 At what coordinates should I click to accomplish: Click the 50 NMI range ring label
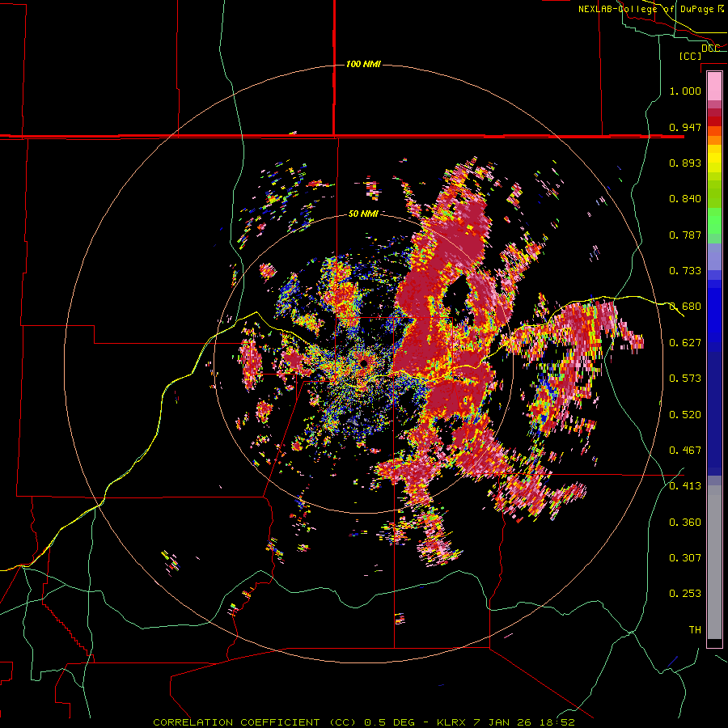coord(363,214)
